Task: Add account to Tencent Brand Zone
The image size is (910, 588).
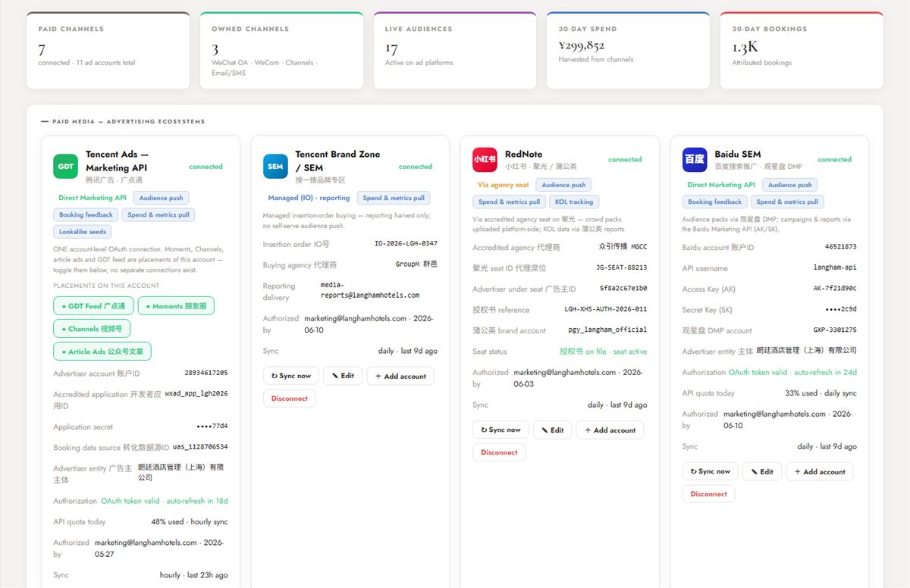Action: coord(400,376)
